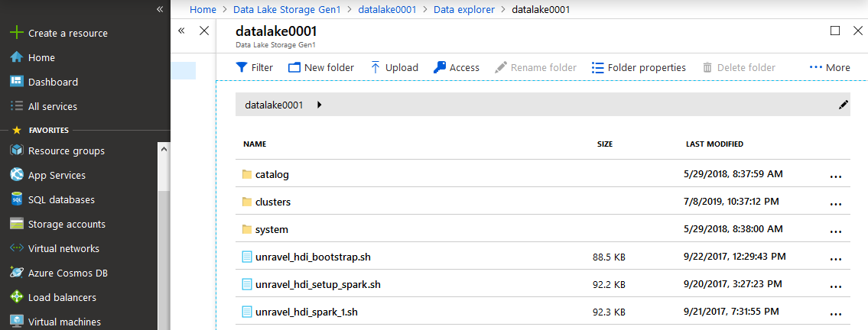Open ellipsis menu for catalog row
Screen dimensions: 868x330
(x=835, y=176)
